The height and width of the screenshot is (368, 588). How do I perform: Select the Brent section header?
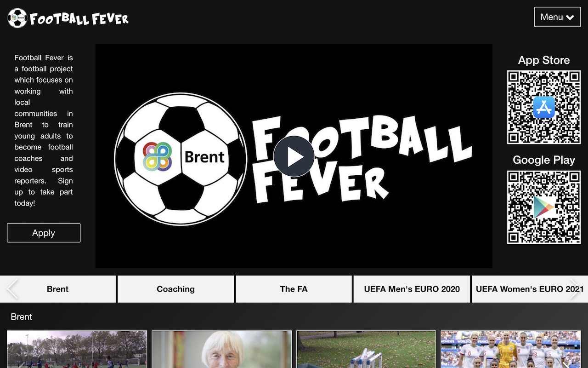[22, 317]
